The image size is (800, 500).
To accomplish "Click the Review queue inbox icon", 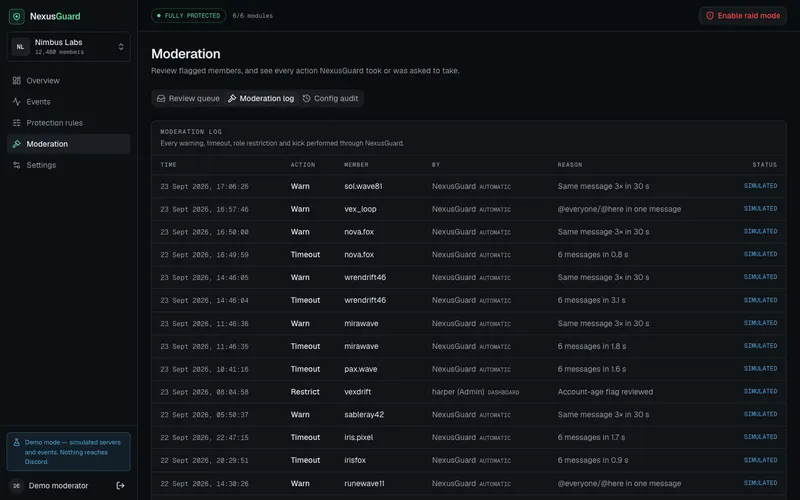I will (x=161, y=98).
